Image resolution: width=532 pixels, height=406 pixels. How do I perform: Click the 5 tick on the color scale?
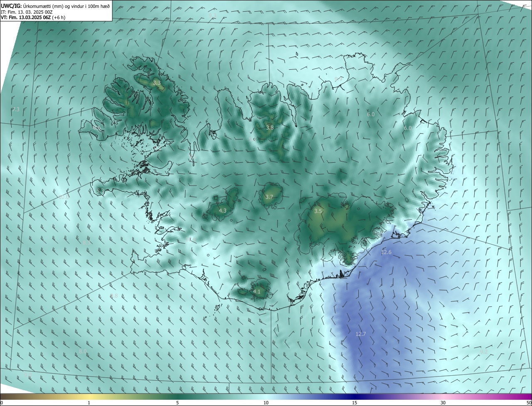[x=177, y=403]
